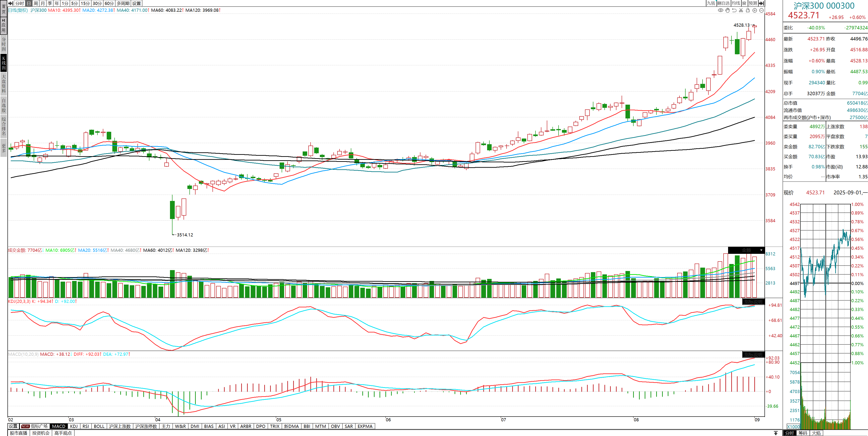Zoom in with the circled plus icon
868x436 pixels.
[755, 10]
